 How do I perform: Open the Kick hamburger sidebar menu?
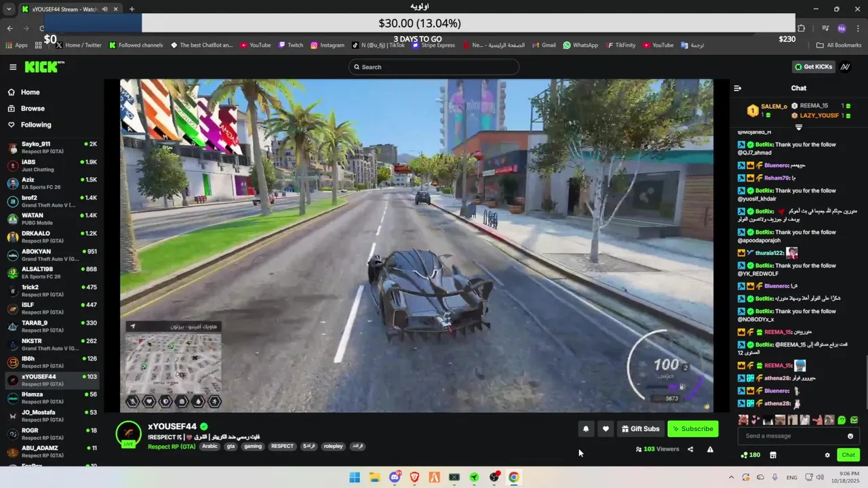13,67
